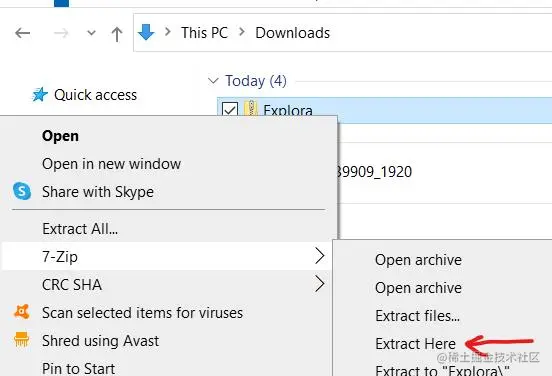This screenshot has width=552, height=376.
Task: Uncheck the Explora file checkbox
Action: 230,109
